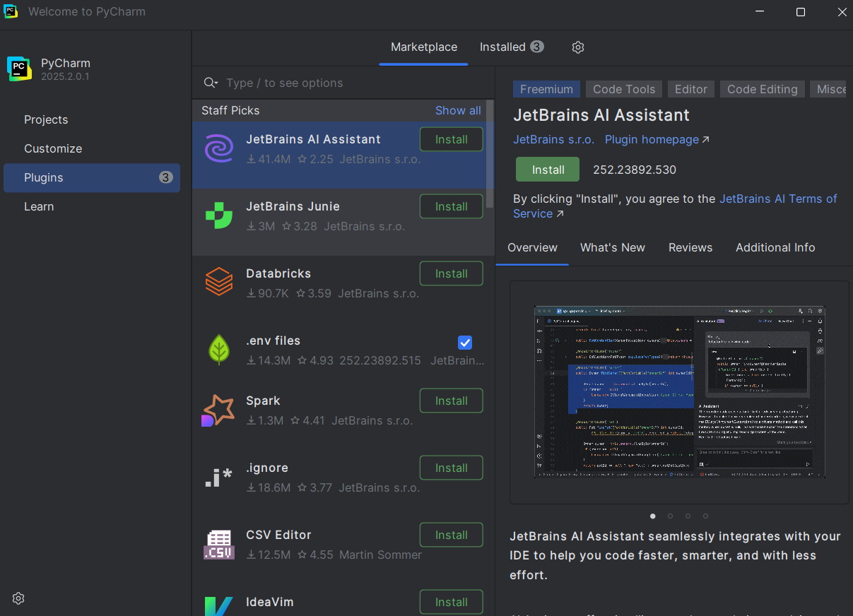Select the .env files plugin title
This screenshot has width=853, height=616.
[273, 340]
